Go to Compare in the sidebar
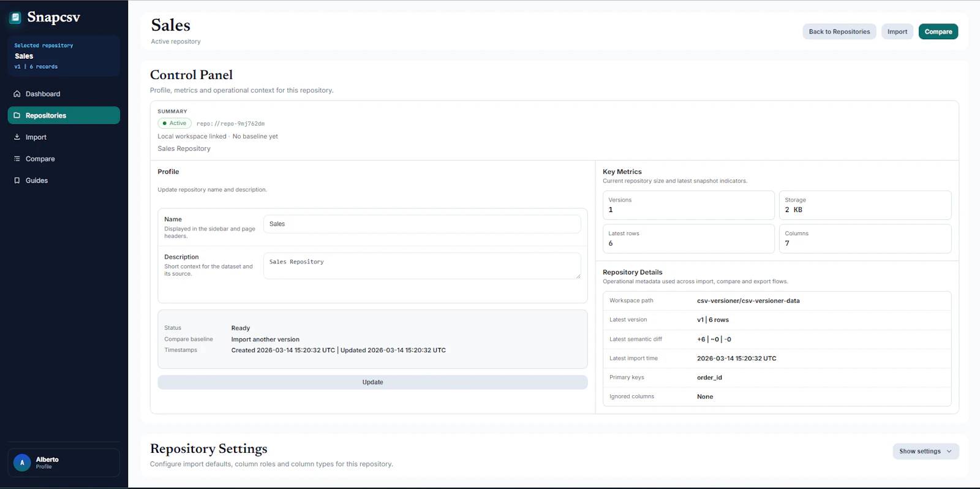Viewport: 980px width, 489px height. 64,159
